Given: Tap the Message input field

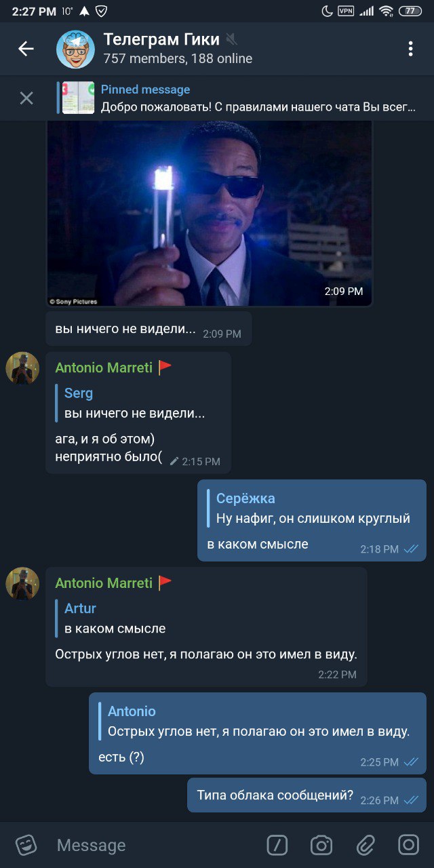Looking at the screenshot, I should 156,845.
